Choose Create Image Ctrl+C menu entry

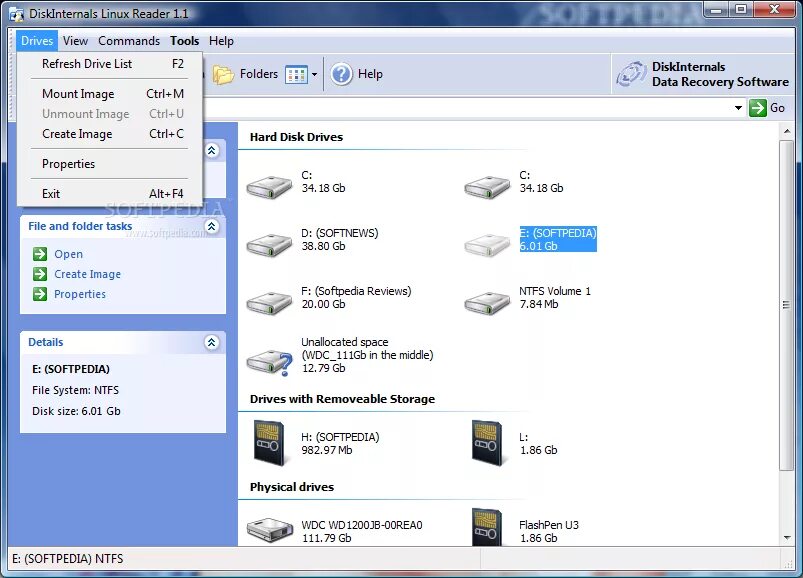coord(110,134)
